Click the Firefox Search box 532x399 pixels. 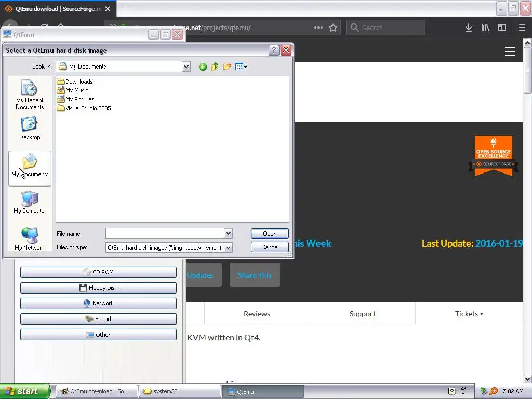click(x=386, y=28)
